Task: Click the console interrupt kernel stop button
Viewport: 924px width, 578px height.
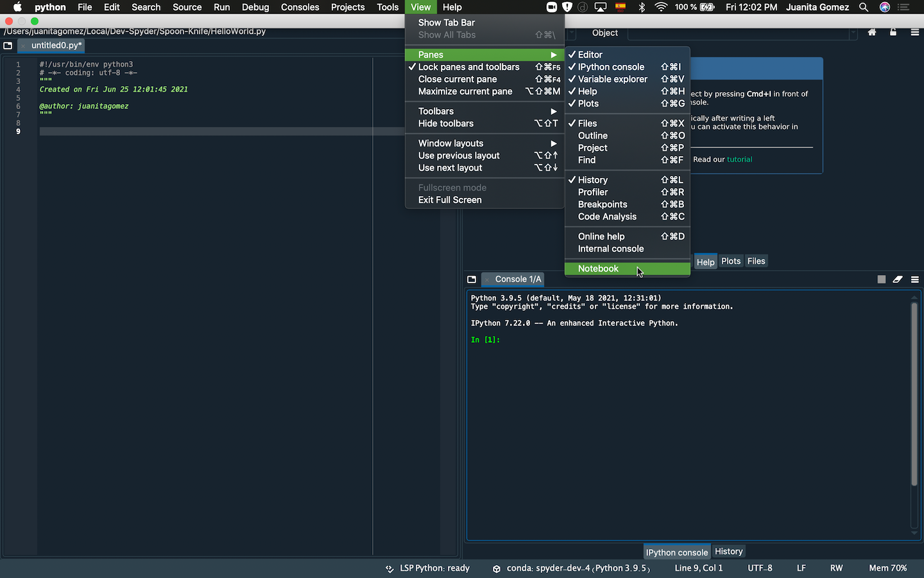Action: point(881,279)
